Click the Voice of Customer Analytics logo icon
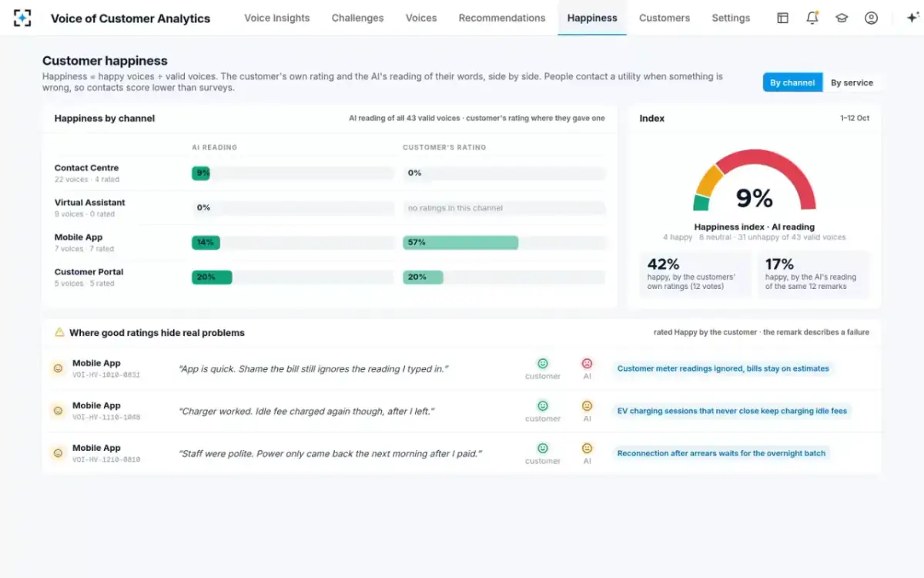The image size is (924, 578). point(22,18)
